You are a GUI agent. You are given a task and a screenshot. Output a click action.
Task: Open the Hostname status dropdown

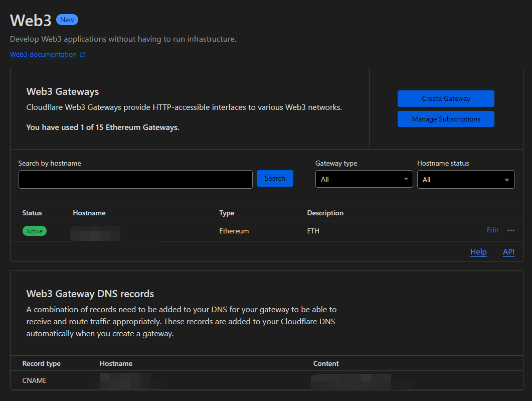pyautogui.click(x=466, y=179)
